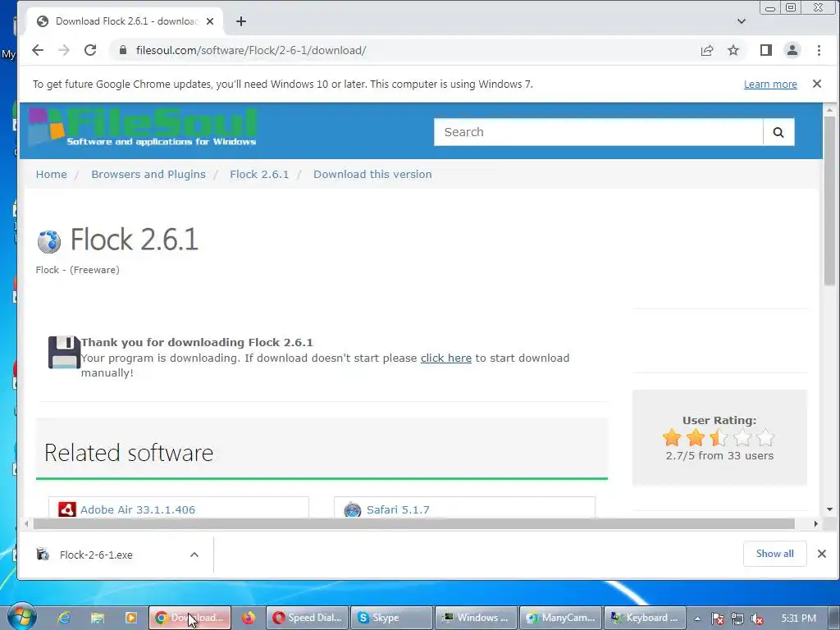Open the network tray icon
The width and height of the screenshot is (840, 630).
[x=737, y=619]
